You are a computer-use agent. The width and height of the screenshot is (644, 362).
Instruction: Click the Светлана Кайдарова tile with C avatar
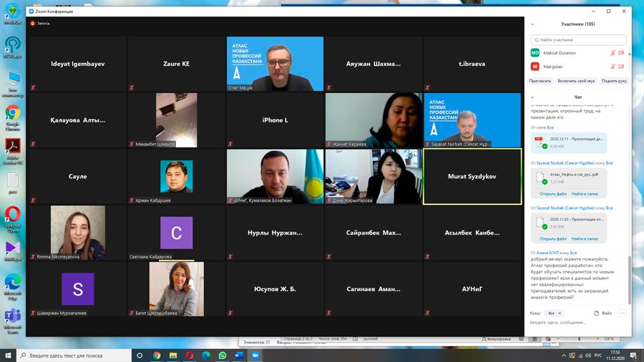pyautogui.click(x=176, y=233)
